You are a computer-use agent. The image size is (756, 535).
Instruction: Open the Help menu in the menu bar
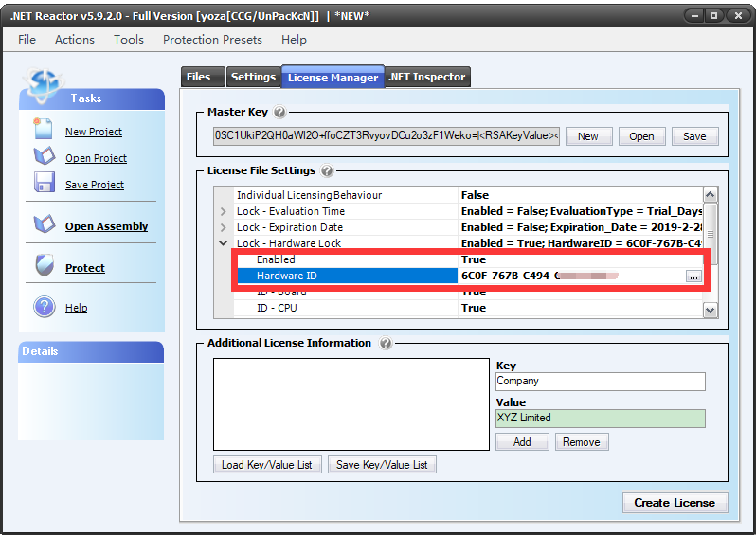tap(294, 40)
